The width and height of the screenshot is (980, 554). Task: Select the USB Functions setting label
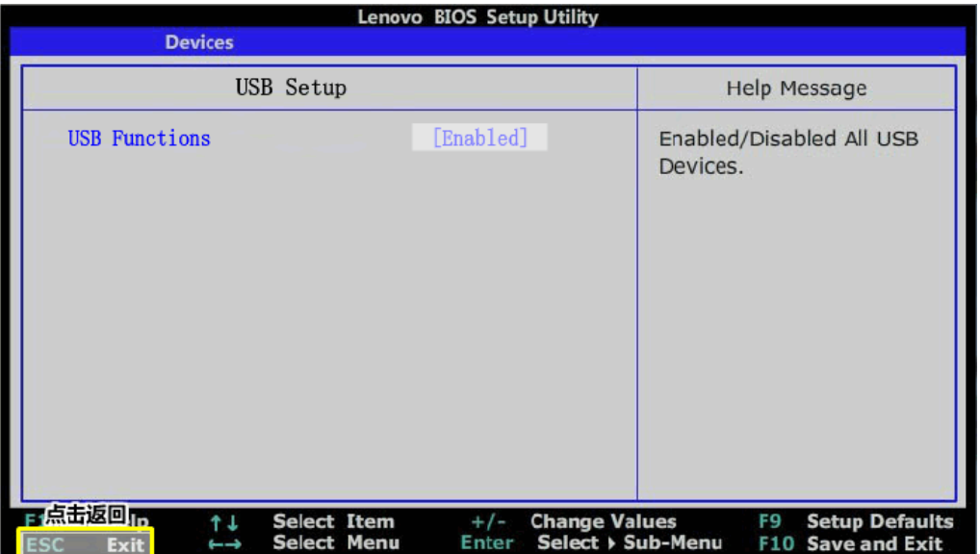(139, 138)
